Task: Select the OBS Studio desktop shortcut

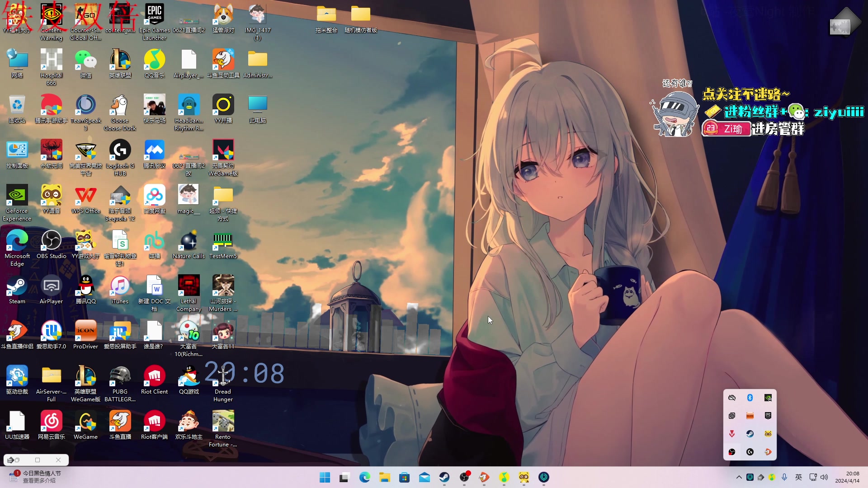Action: pyautogui.click(x=52, y=244)
